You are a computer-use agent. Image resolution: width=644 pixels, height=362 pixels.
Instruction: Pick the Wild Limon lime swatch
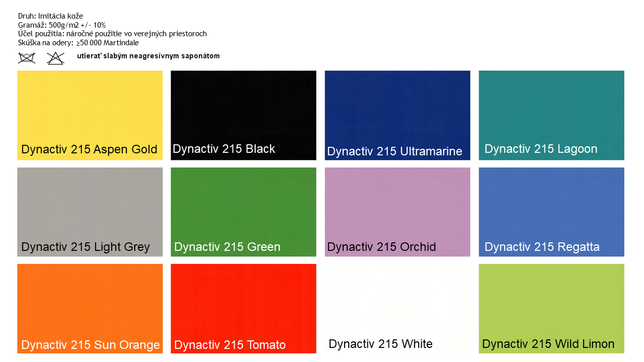point(551,308)
